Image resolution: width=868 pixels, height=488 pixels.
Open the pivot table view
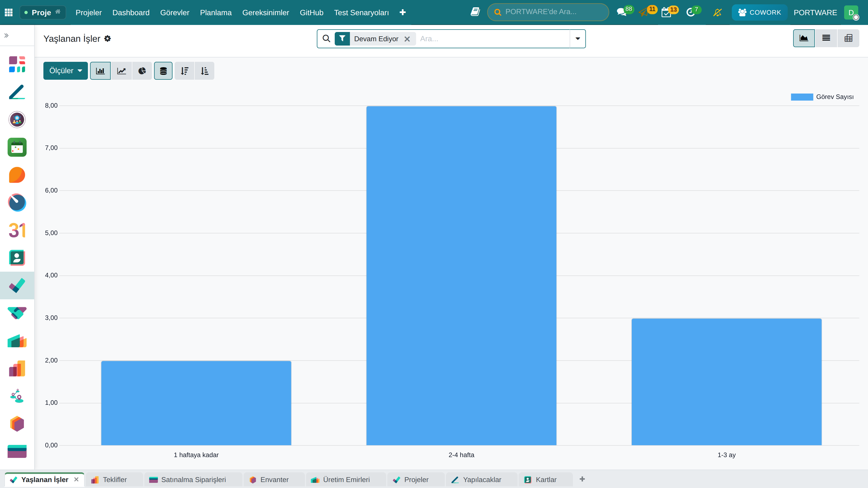[x=848, y=38]
